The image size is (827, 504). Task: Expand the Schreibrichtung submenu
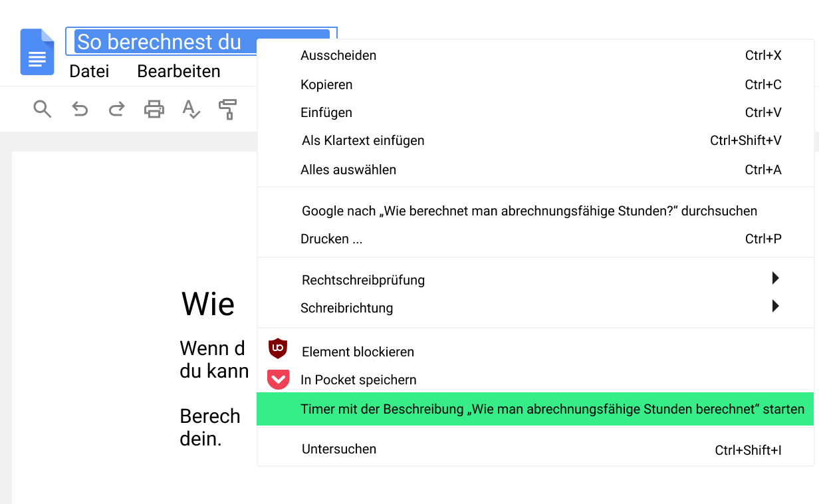click(x=347, y=308)
